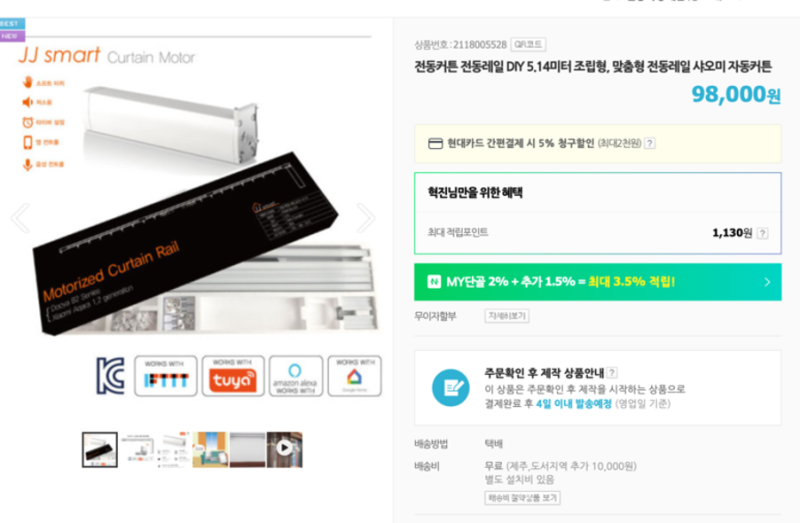Select the first product thumbnail with black box

click(x=99, y=450)
